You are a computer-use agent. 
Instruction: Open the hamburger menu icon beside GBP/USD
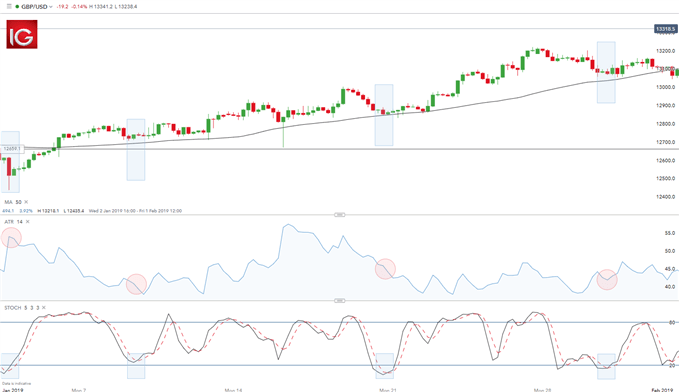[x=9, y=6]
